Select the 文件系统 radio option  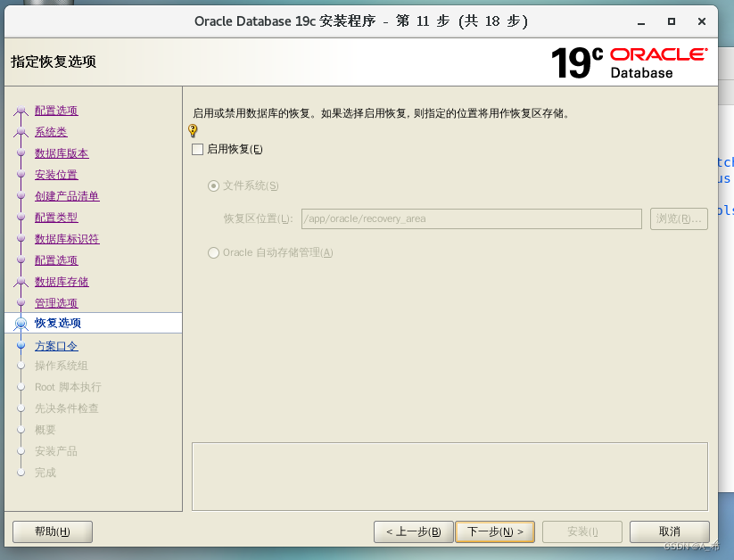coord(213,185)
